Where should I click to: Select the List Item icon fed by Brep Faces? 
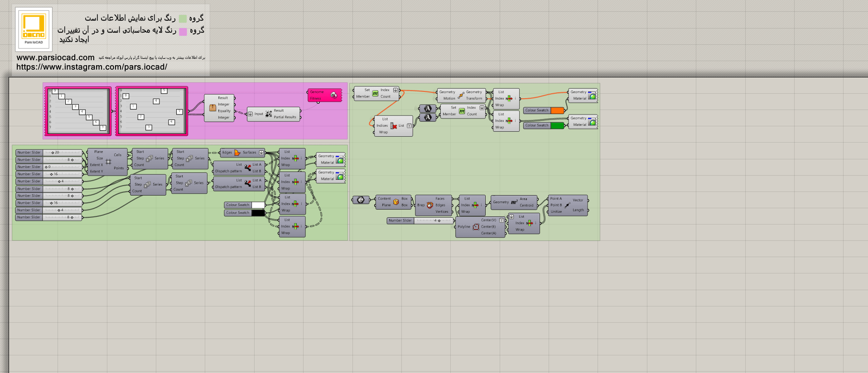pos(475,205)
